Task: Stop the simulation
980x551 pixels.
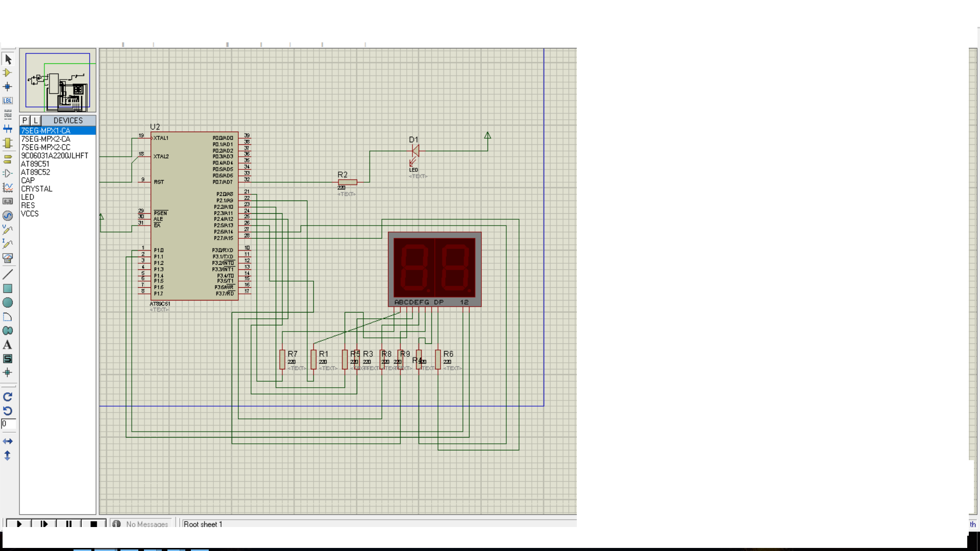Action: click(93, 523)
